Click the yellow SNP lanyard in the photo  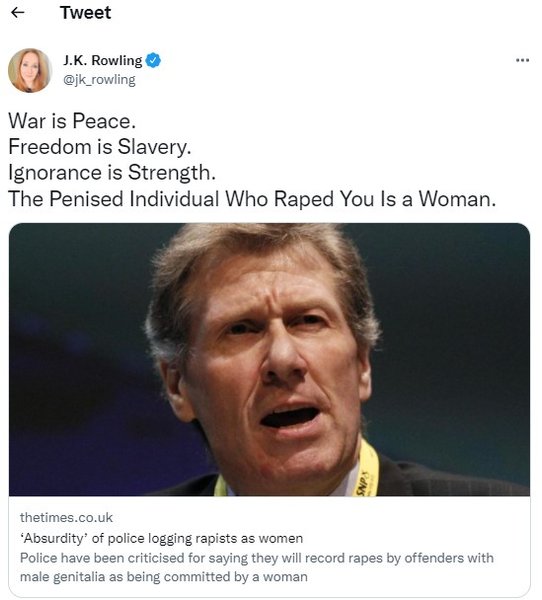[x=367, y=471]
